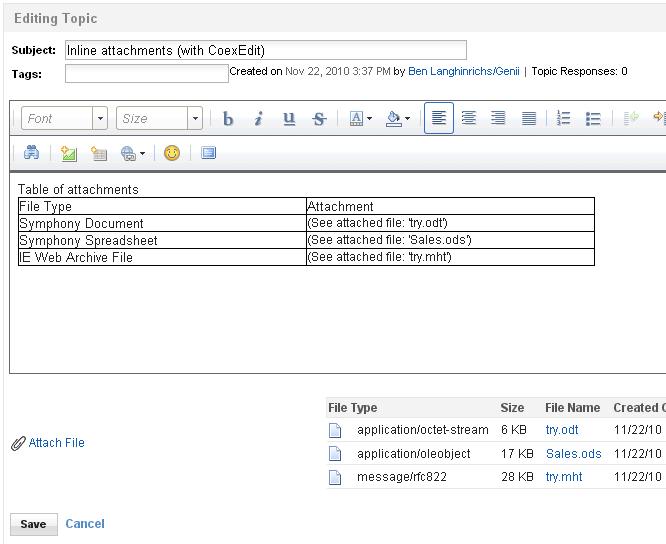Align text to the right
666x544 pixels.
point(498,119)
